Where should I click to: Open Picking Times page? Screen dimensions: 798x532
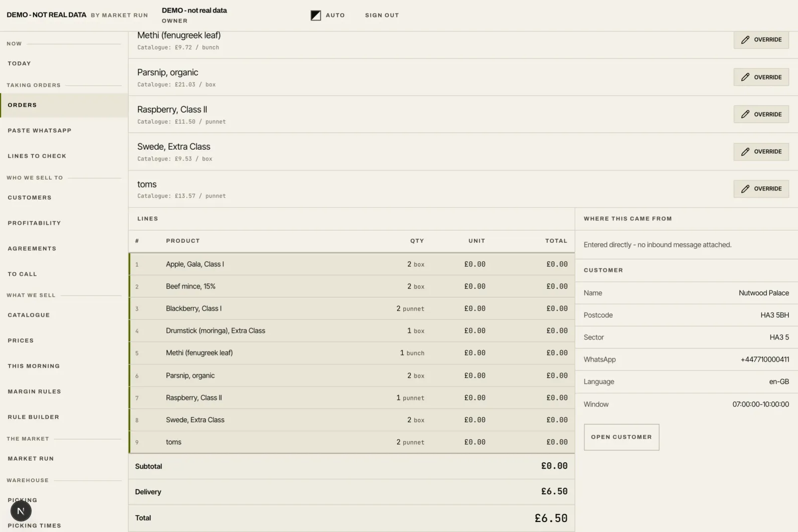[64, 526]
